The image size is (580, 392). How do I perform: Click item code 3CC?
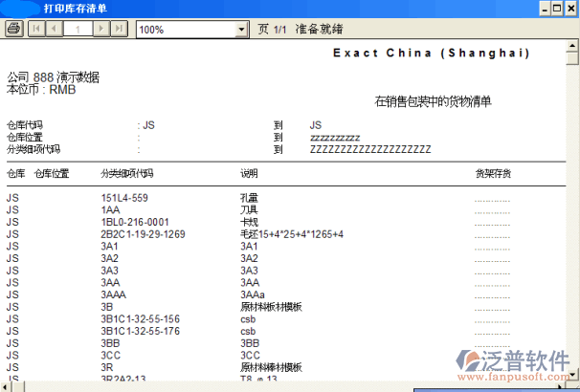click(111, 356)
